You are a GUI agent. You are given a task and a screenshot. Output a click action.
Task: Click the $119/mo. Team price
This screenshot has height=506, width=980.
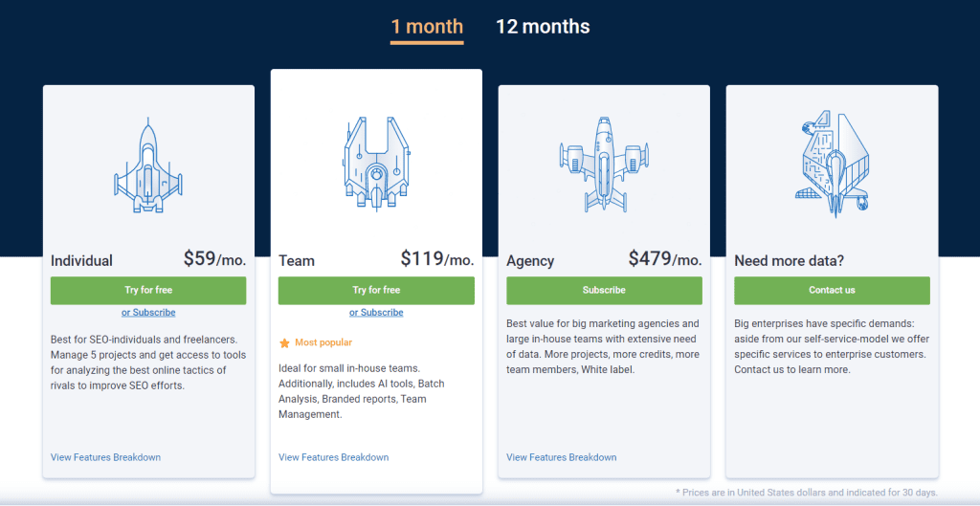click(437, 258)
